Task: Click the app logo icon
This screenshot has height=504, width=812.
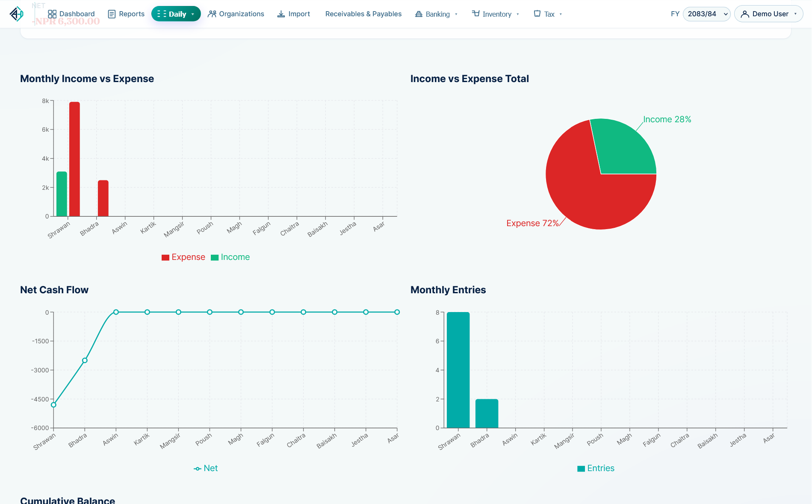Action: [x=16, y=14]
